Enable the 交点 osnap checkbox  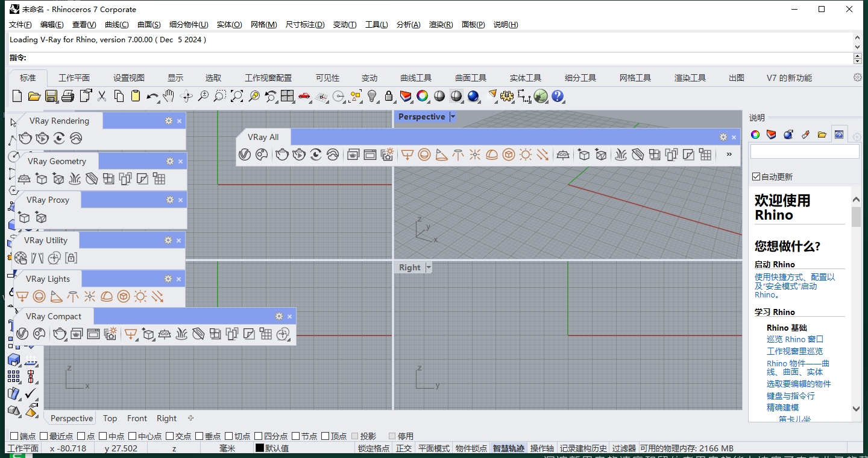click(170, 436)
